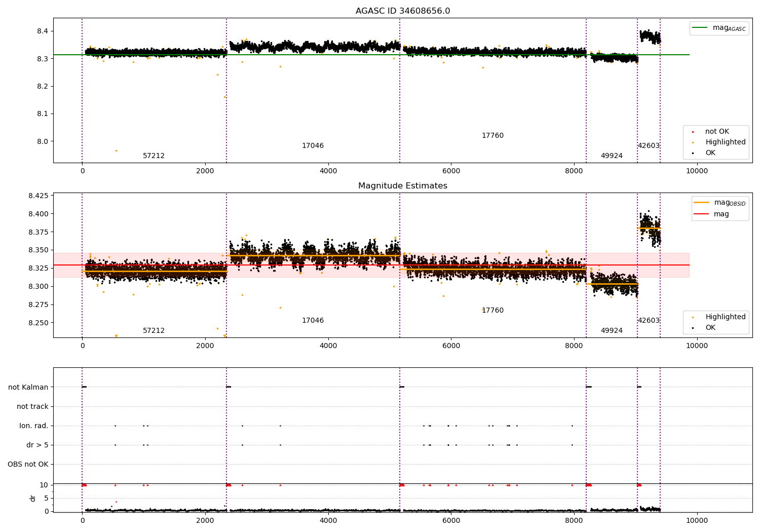Viewport: 760px width, 532px height.
Task: Click y-axis tick 8.350 in the middle panel
Action: coord(39,250)
